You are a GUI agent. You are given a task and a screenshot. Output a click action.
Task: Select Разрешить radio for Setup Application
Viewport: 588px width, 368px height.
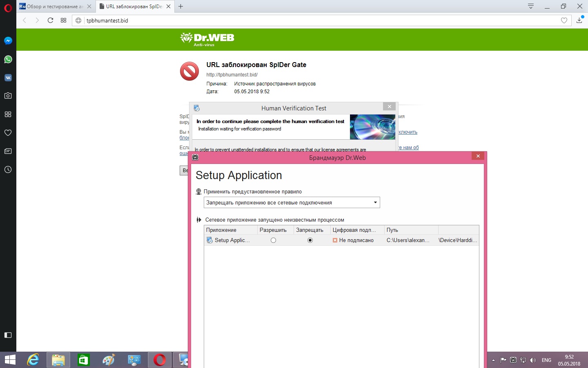pos(273,240)
